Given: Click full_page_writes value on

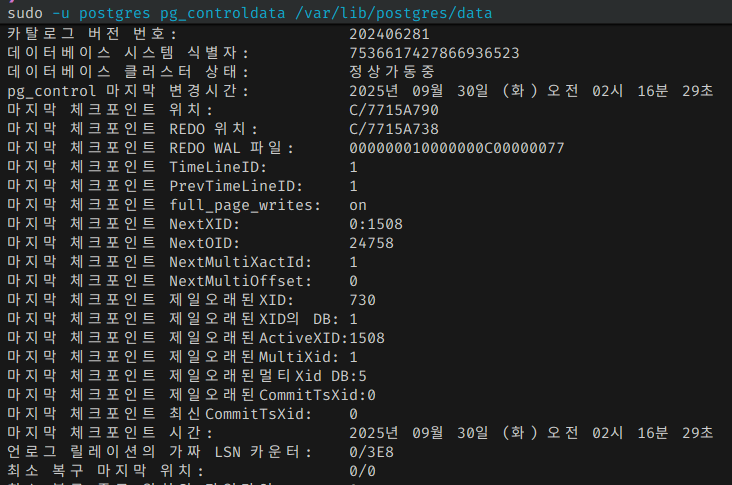Looking at the screenshot, I should (358, 205).
